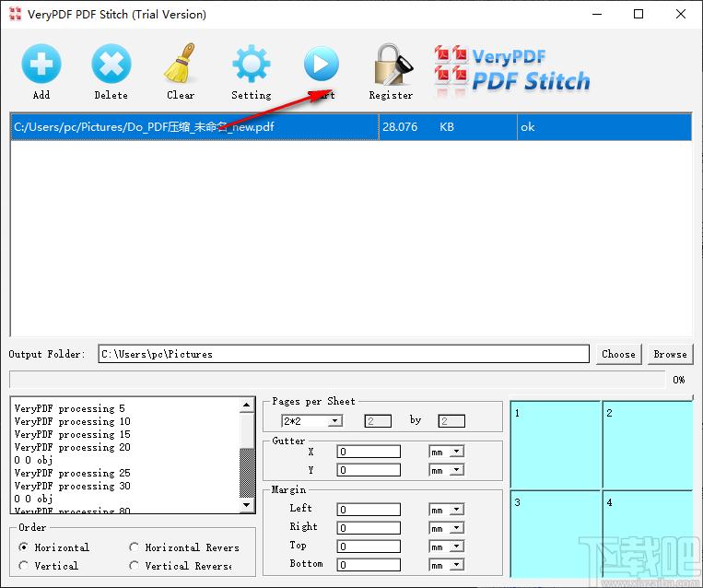
Task: Open the Margin Right unit dropdown
Action: coord(457,528)
